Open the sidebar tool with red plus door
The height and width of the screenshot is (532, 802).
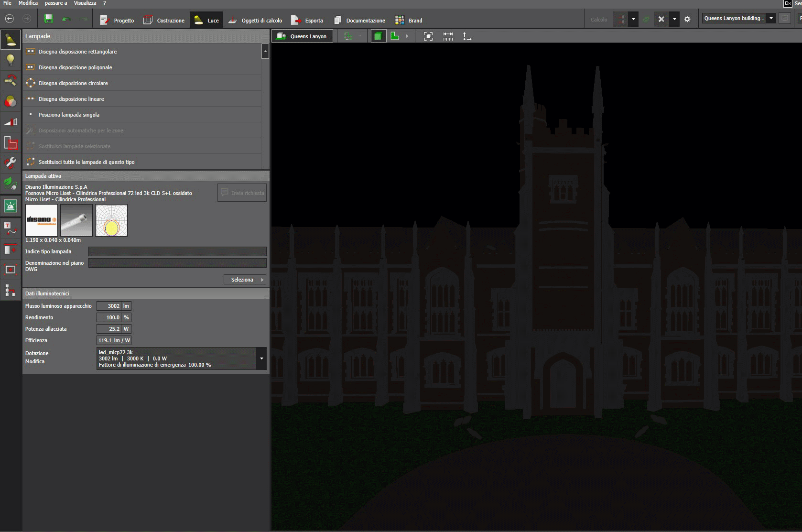[x=11, y=249]
